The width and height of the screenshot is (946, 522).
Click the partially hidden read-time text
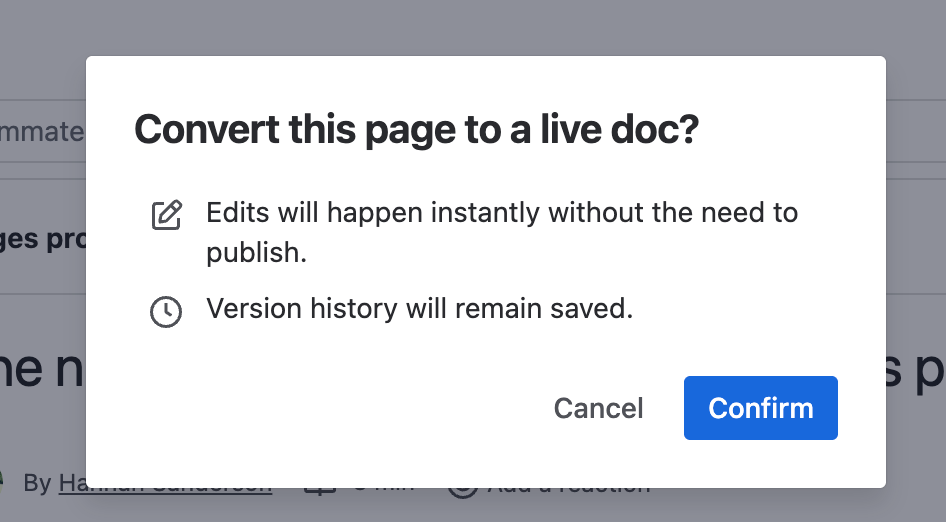click(x=384, y=490)
